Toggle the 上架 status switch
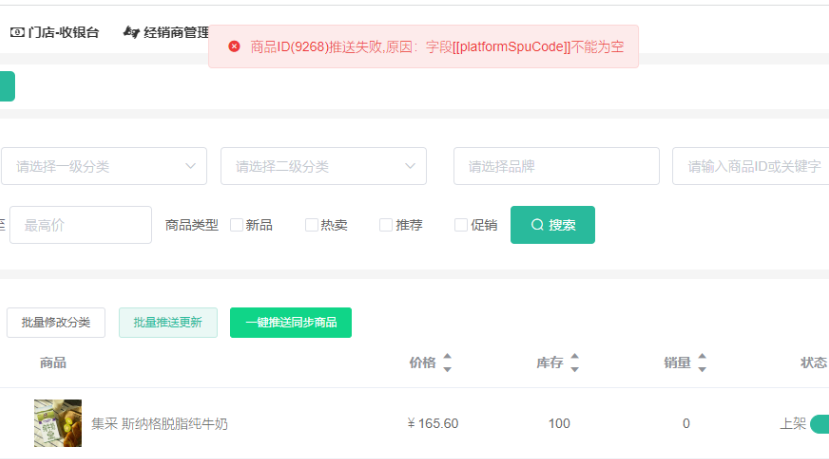Viewport: 829px width, 459px height. click(x=820, y=424)
